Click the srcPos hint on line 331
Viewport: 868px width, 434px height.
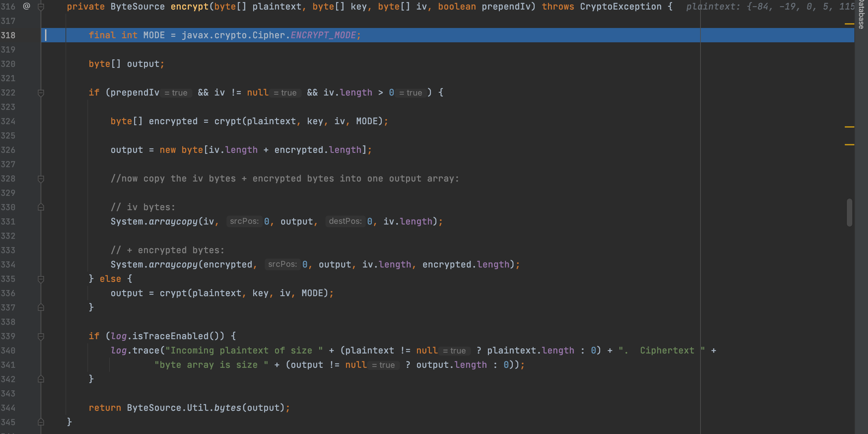pos(244,221)
